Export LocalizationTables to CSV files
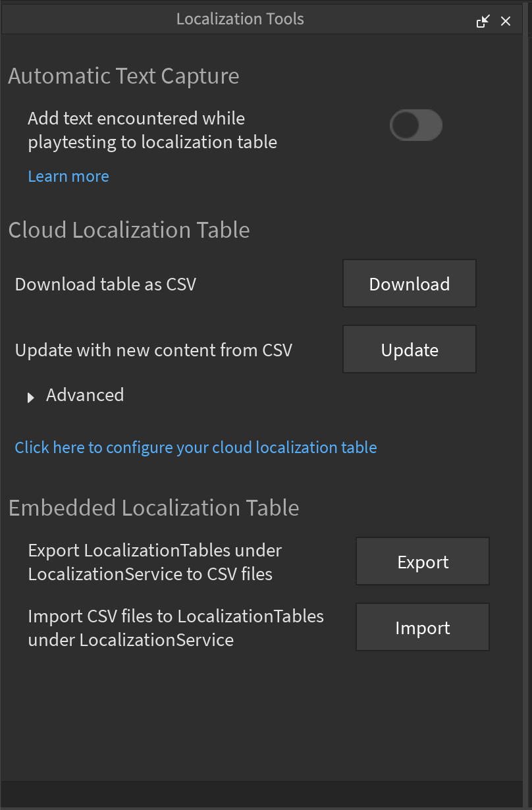 423,562
